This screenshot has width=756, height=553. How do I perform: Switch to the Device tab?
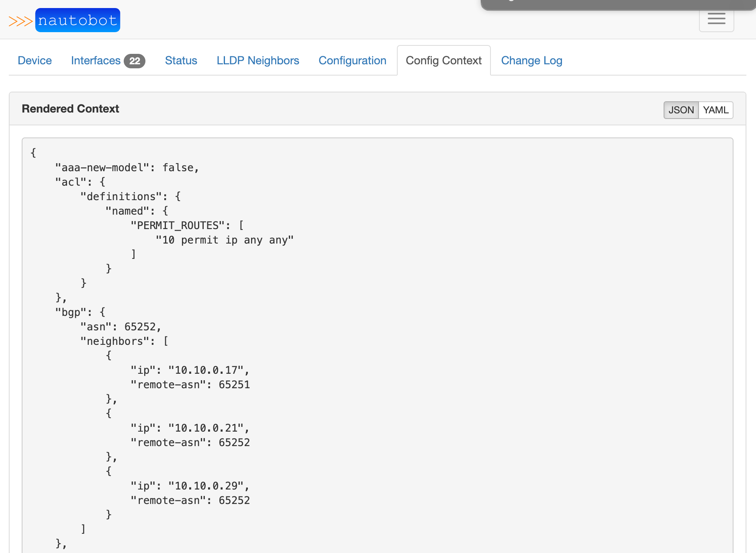pos(35,60)
